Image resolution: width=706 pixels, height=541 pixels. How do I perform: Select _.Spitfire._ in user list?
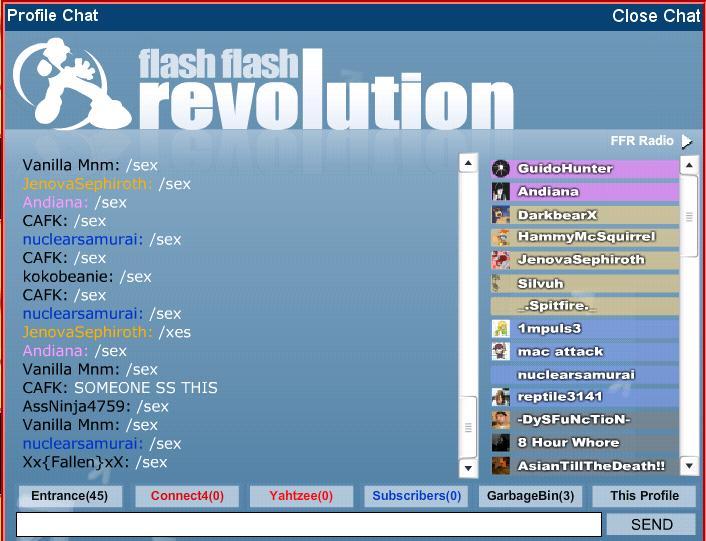tap(557, 306)
